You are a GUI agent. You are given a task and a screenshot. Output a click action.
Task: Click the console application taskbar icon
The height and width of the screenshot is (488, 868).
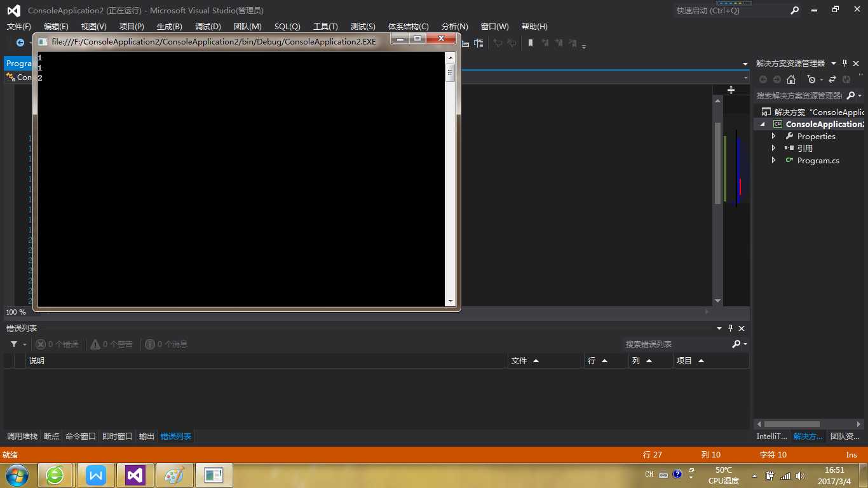(x=214, y=475)
